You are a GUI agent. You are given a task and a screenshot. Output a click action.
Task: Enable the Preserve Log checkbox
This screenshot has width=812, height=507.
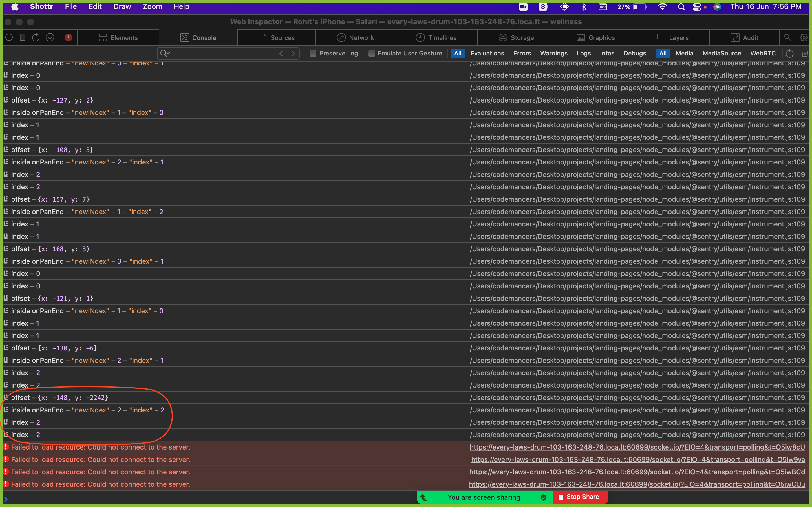tap(313, 53)
